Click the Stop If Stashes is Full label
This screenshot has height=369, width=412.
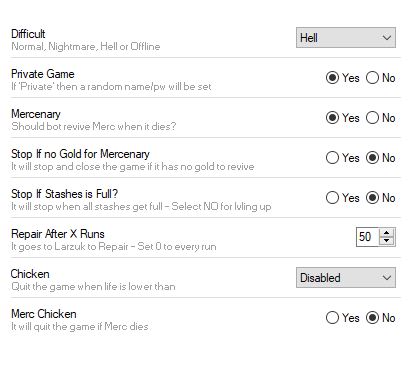[64, 194]
